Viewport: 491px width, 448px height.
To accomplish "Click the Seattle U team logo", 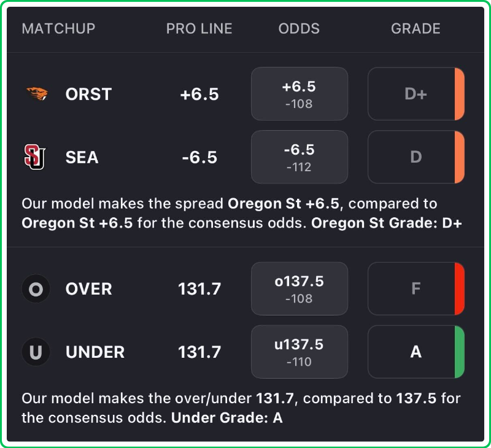I will [34, 157].
